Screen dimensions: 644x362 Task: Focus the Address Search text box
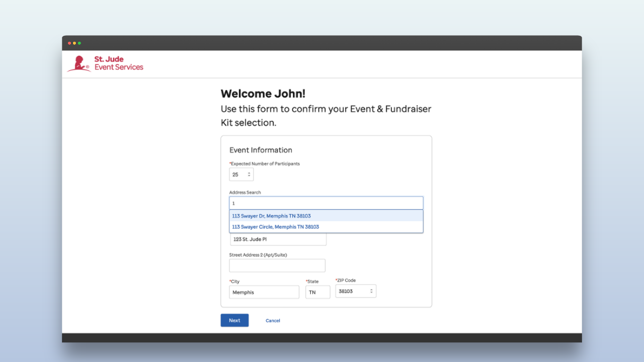click(x=326, y=203)
